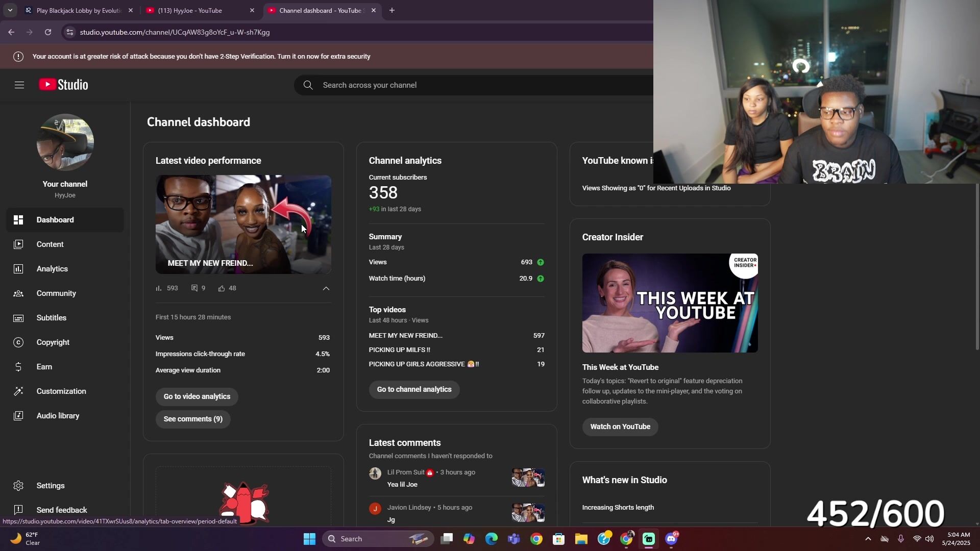Open File Explorer from taskbar
This screenshot has height=551, width=980.
(581, 539)
